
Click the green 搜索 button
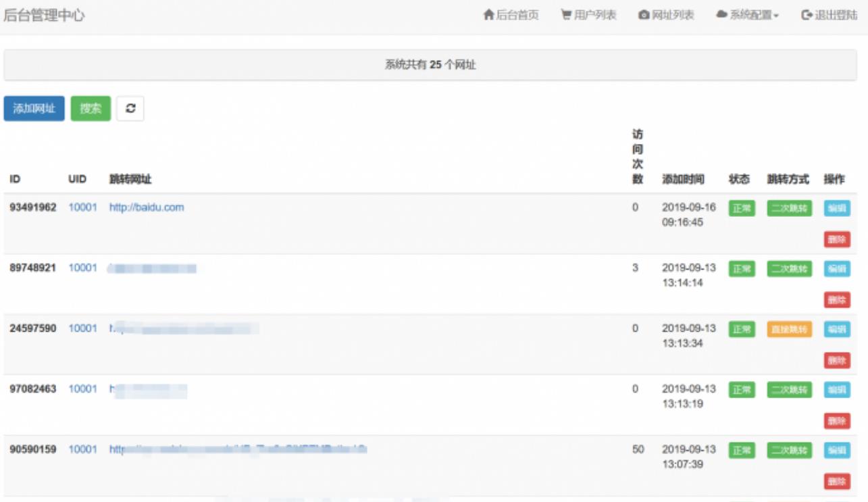click(91, 108)
